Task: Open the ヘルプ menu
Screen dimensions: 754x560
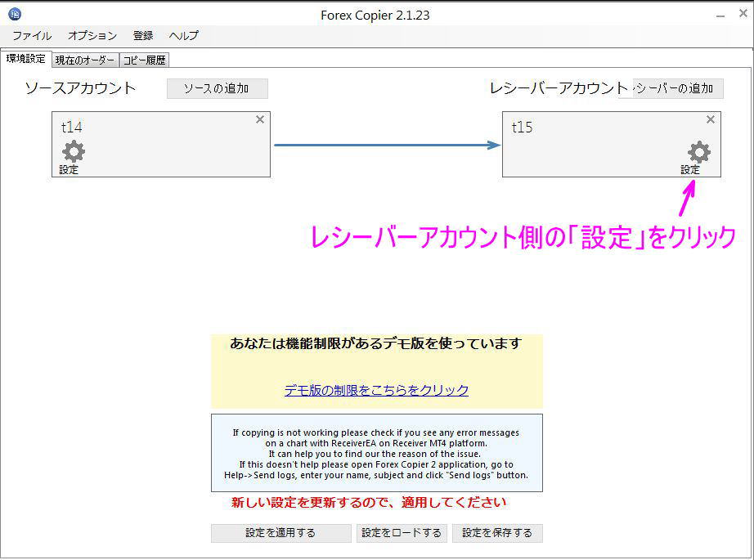Action: 183,36
